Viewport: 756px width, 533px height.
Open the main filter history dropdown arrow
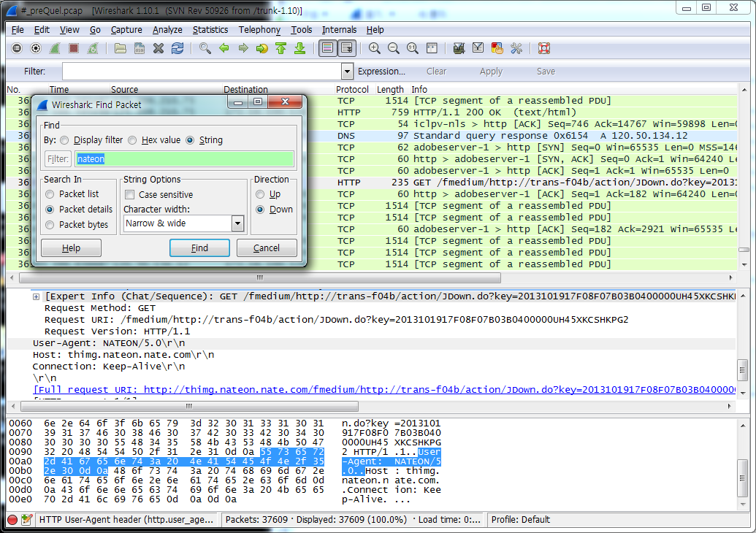click(348, 72)
